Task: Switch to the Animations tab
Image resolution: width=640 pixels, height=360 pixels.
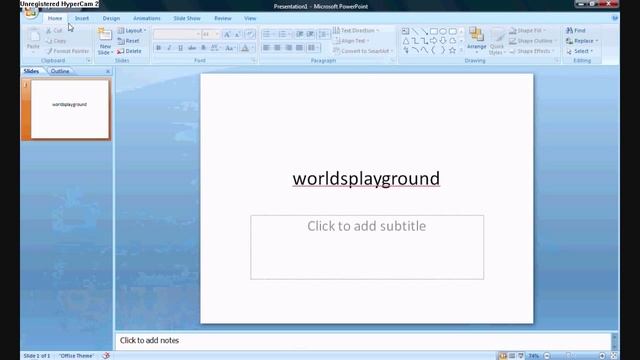Action: tap(147, 18)
